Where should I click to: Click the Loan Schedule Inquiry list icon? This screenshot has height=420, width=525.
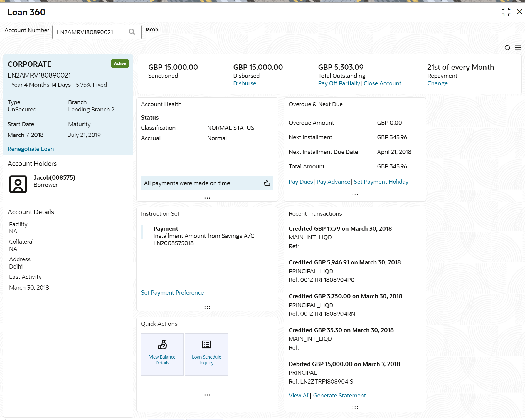(x=206, y=344)
